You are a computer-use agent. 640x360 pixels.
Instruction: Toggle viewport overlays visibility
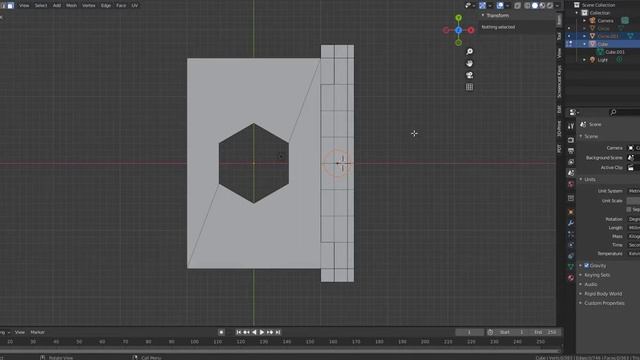pos(500,5)
